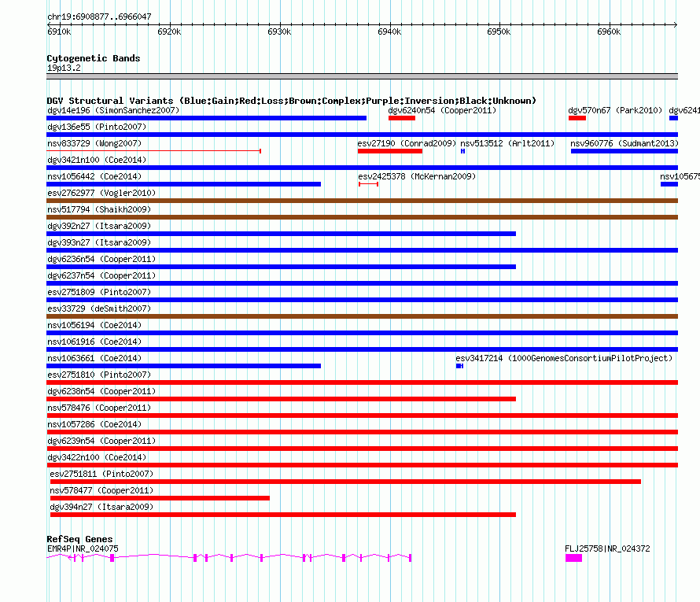The image size is (700, 602).
Task: Click dgv6238n54 (Cooper2011) label
Action: click(x=101, y=391)
